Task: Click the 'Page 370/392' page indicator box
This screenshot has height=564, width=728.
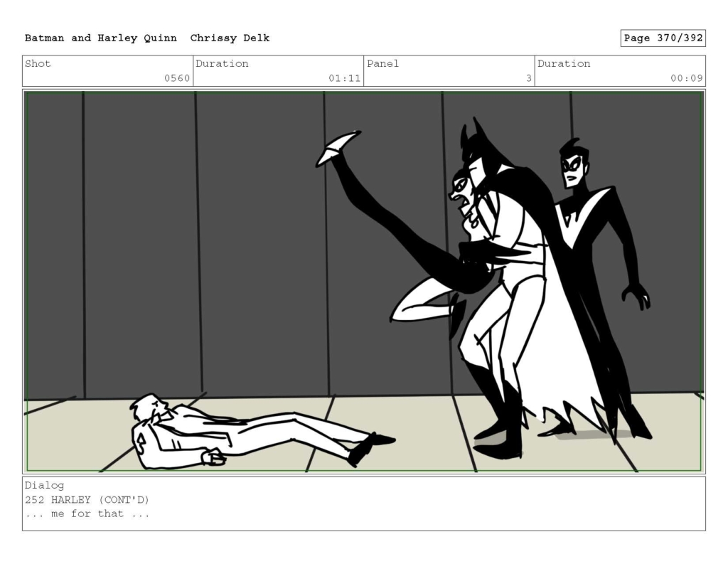Action: point(663,38)
